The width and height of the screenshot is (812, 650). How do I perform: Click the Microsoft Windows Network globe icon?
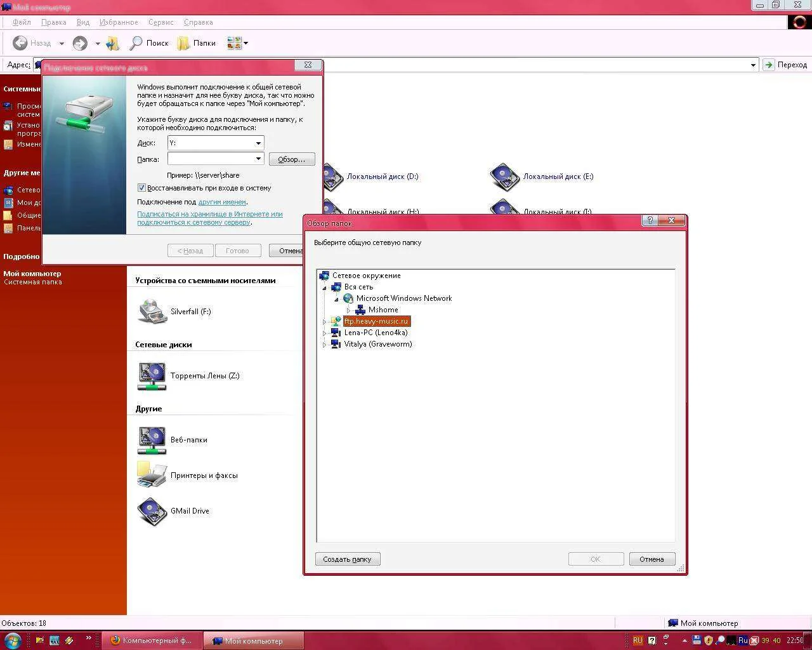(348, 298)
